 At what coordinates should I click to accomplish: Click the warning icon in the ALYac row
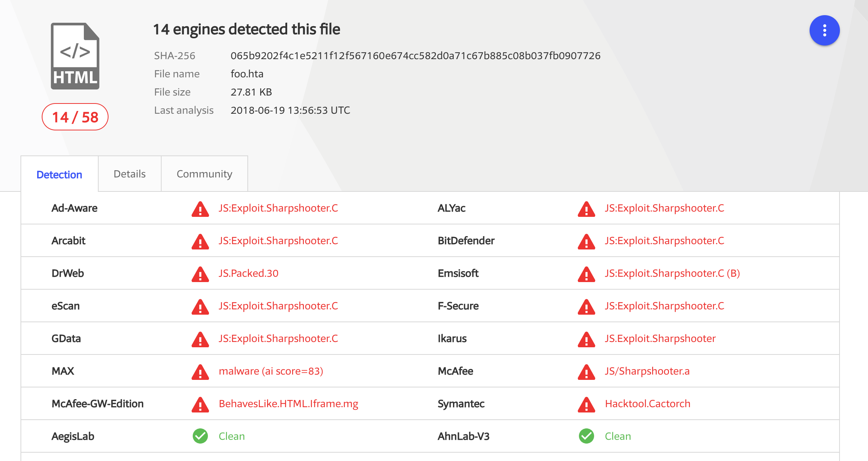click(587, 209)
